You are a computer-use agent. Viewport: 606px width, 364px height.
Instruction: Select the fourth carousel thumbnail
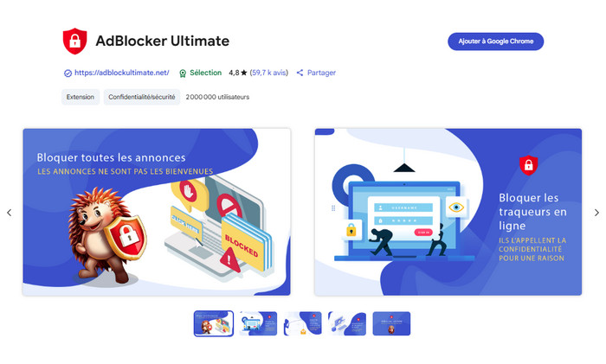click(x=347, y=323)
